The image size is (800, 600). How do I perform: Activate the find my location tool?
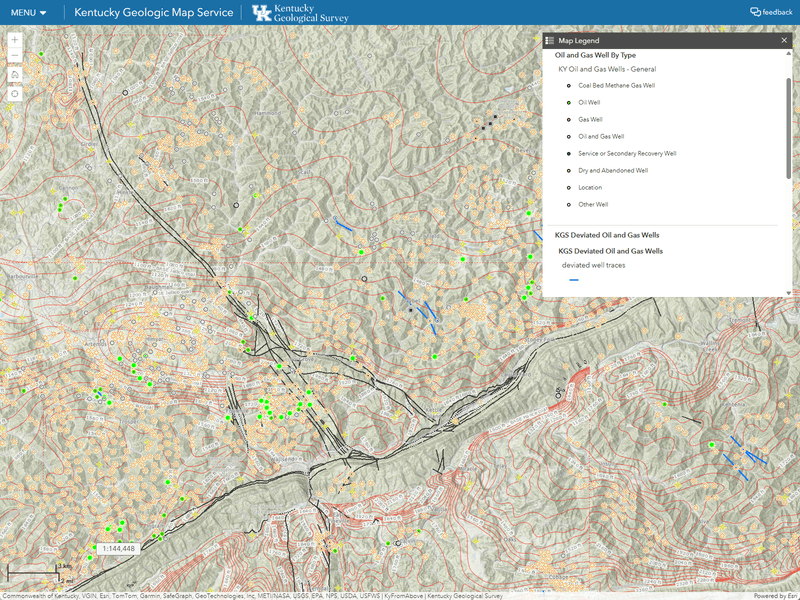(15, 93)
